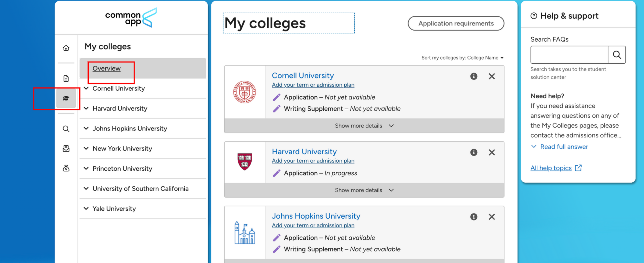Screen dimensions: 644x263
Task: Click pencil icon next to Harvard Application
Action: pos(277,173)
